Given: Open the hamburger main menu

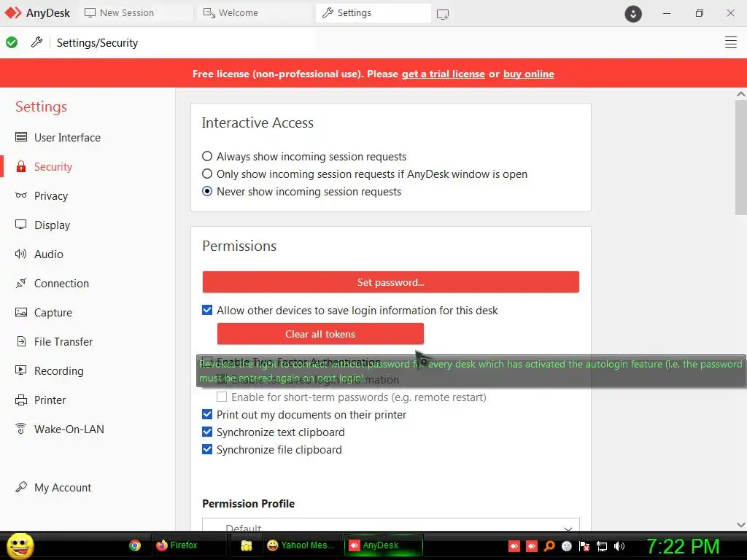Looking at the screenshot, I should (x=730, y=42).
